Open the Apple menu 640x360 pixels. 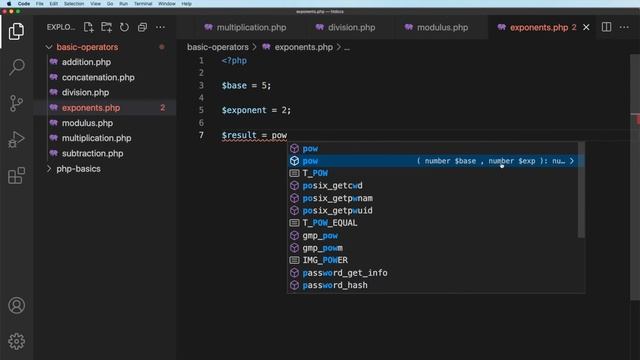pos(9,4)
